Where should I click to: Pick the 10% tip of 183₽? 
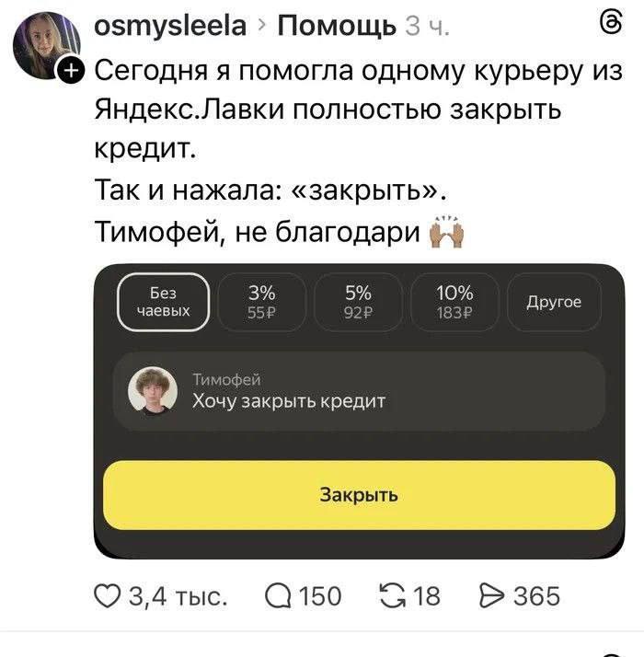click(x=454, y=302)
